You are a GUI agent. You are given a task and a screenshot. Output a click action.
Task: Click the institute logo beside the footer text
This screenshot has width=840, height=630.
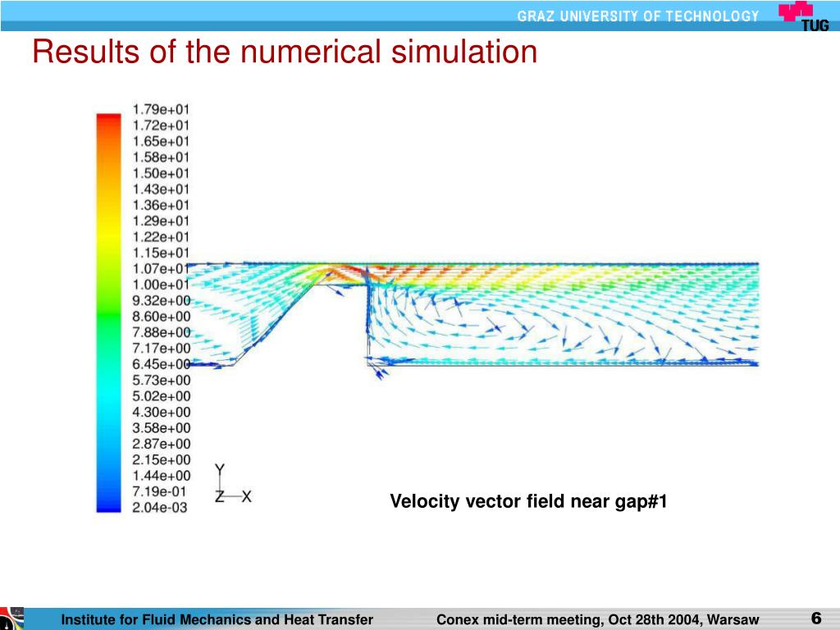[x=11, y=619]
